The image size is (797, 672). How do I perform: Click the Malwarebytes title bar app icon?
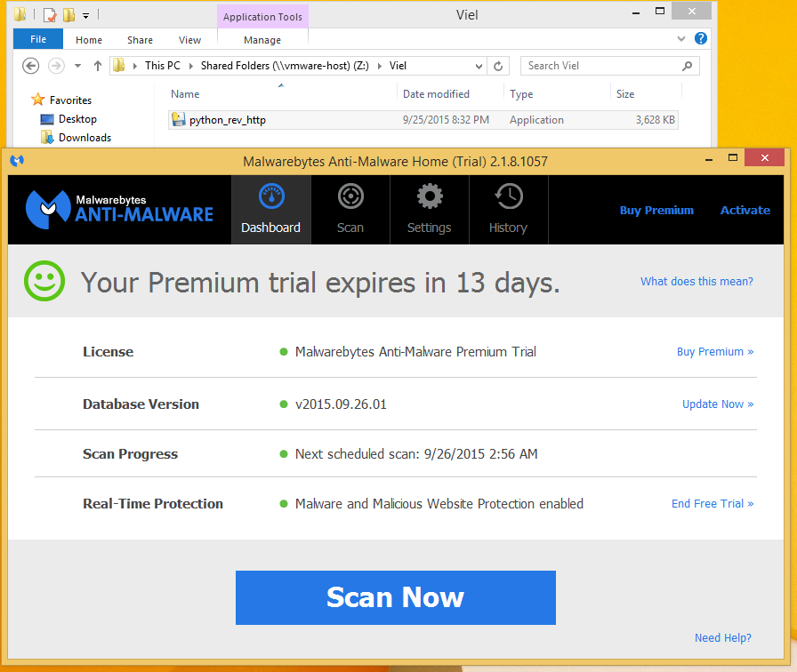[x=17, y=161]
